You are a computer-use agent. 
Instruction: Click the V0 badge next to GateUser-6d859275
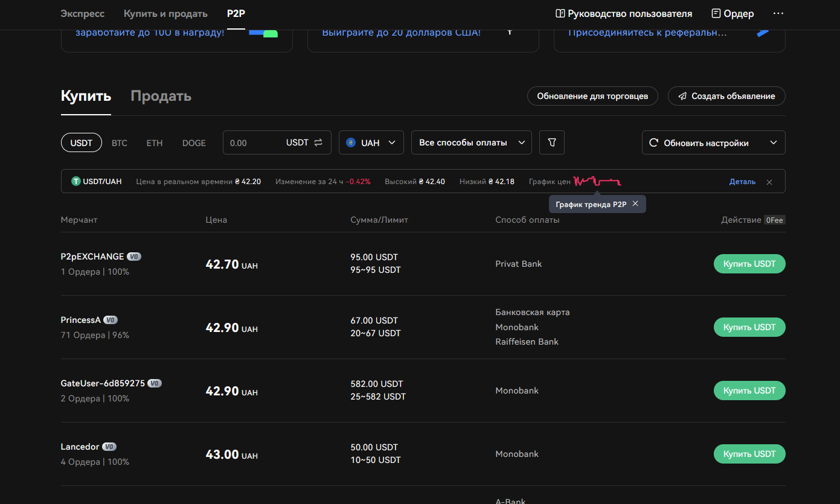click(155, 383)
